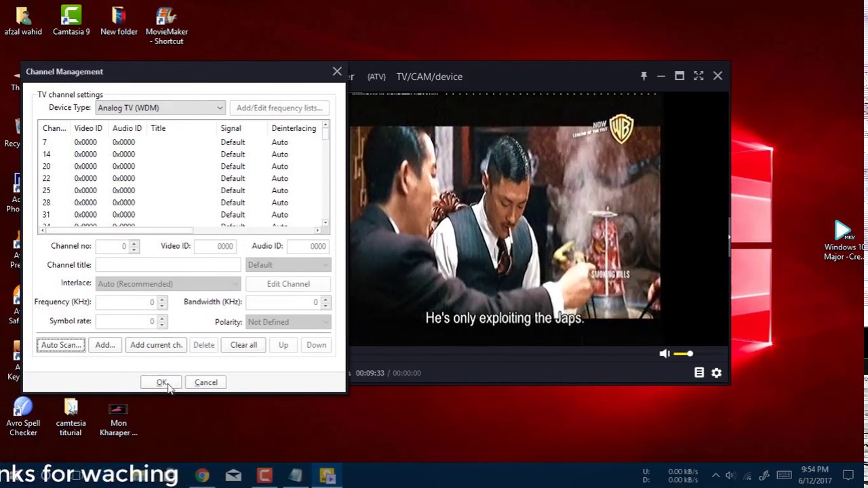Open the Polarity Not Defined dropdown
Screen dimensions: 868x488
(x=288, y=322)
